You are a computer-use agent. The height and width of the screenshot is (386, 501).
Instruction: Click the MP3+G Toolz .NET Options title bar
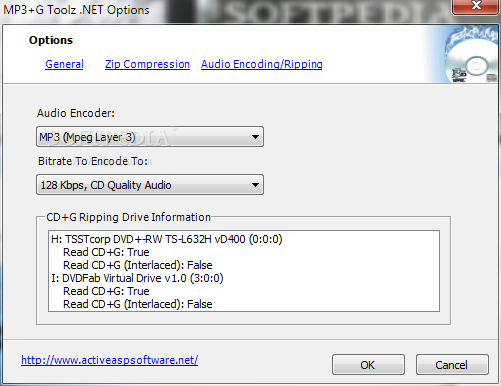pyautogui.click(x=76, y=10)
